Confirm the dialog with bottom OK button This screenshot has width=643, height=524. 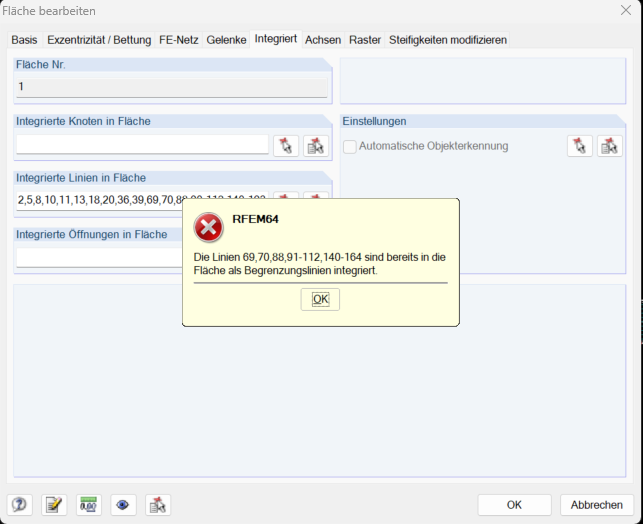(x=514, y=505)
